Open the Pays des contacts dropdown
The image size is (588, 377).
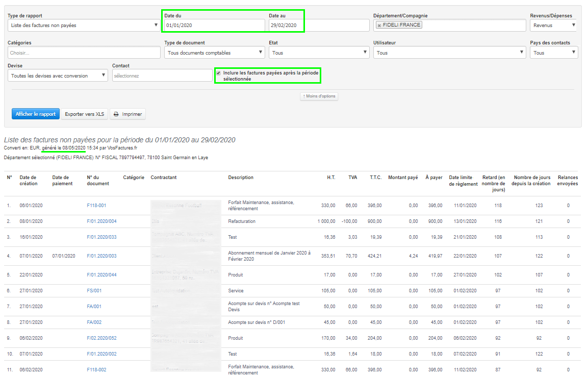point(553,53)
